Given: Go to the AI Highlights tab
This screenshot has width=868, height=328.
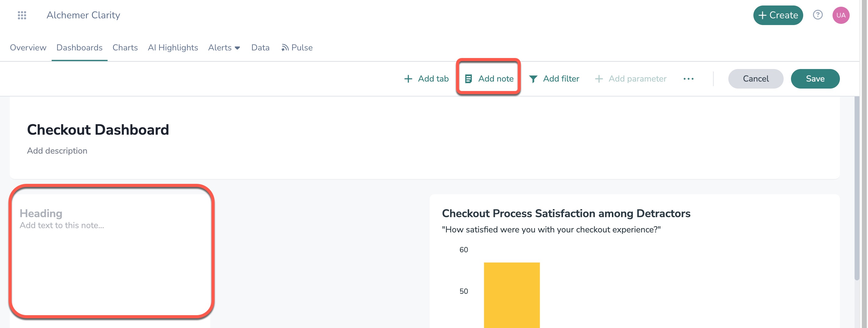Looking at the screenshot, I should click(x=173, y=47).
